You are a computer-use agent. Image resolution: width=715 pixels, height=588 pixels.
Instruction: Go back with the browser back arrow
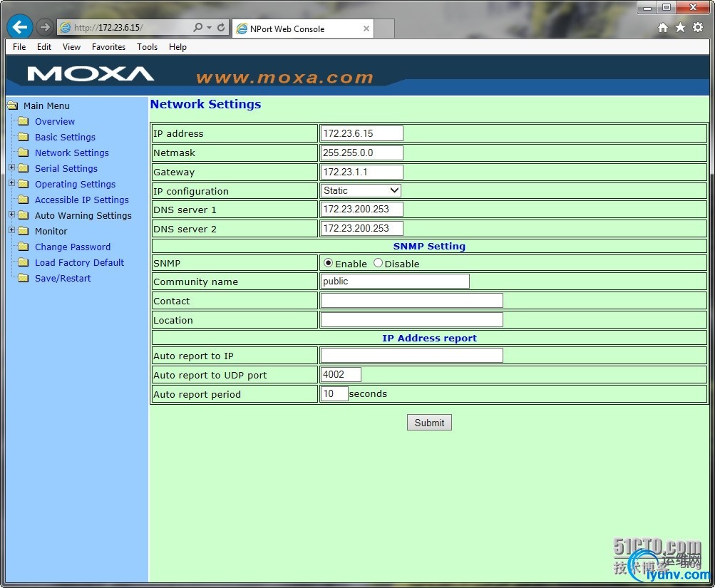coord(20,27)
